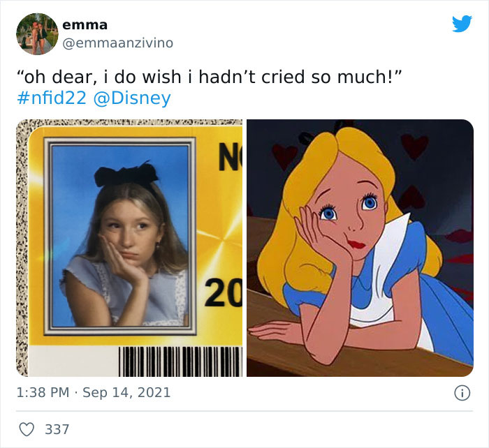Open emma's profile picture
Viewport: 489px width, 448px height.
tap(37, 33)
